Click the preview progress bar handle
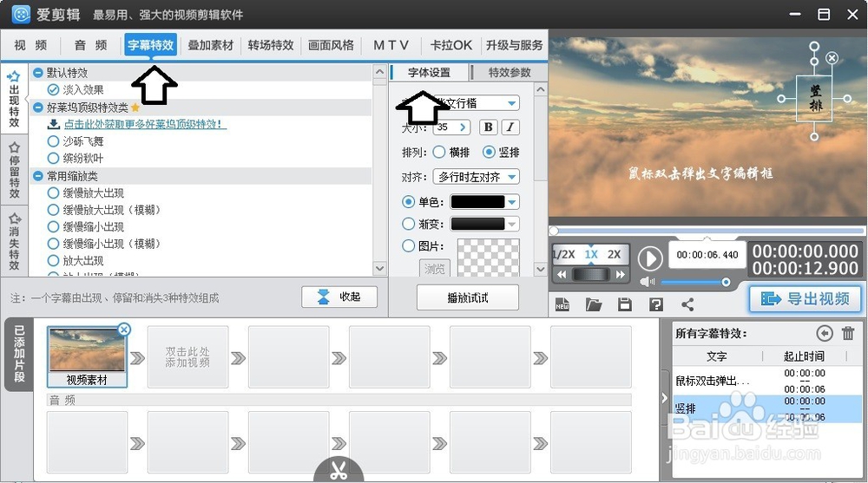 [554, 231]
